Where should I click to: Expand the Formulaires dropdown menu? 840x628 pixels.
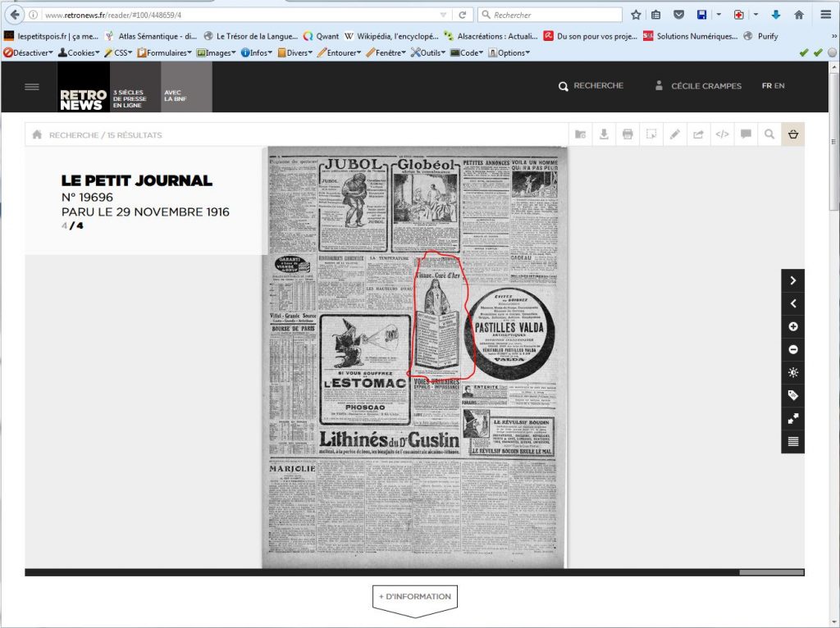[x=165, y=52]
